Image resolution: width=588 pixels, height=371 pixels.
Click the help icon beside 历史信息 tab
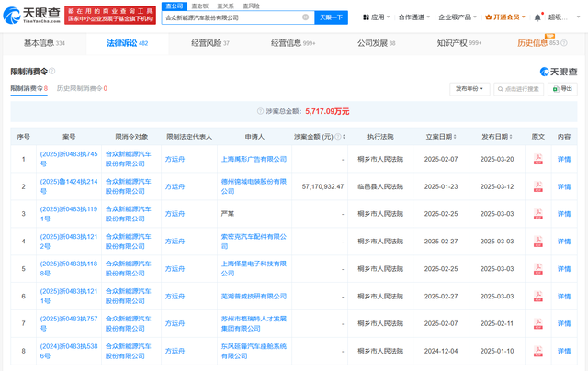[563, 43]
